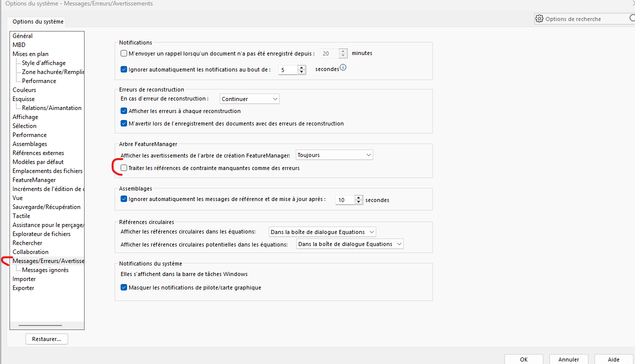Select 'Général' in the options tree
The height and width of the screenshot is (364, 635).
point(23,36)
